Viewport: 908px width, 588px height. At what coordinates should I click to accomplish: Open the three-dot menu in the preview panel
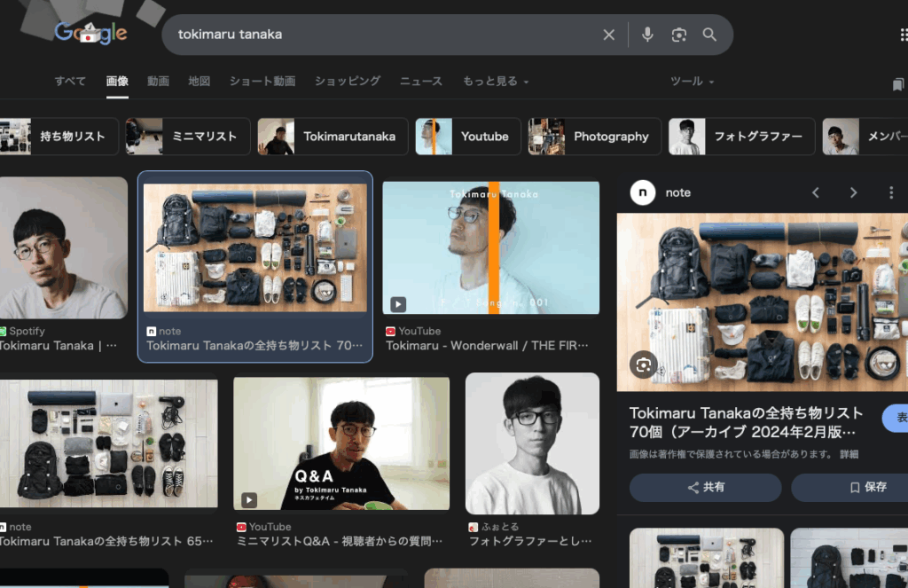pyautogui.click(x=890, y=192)
